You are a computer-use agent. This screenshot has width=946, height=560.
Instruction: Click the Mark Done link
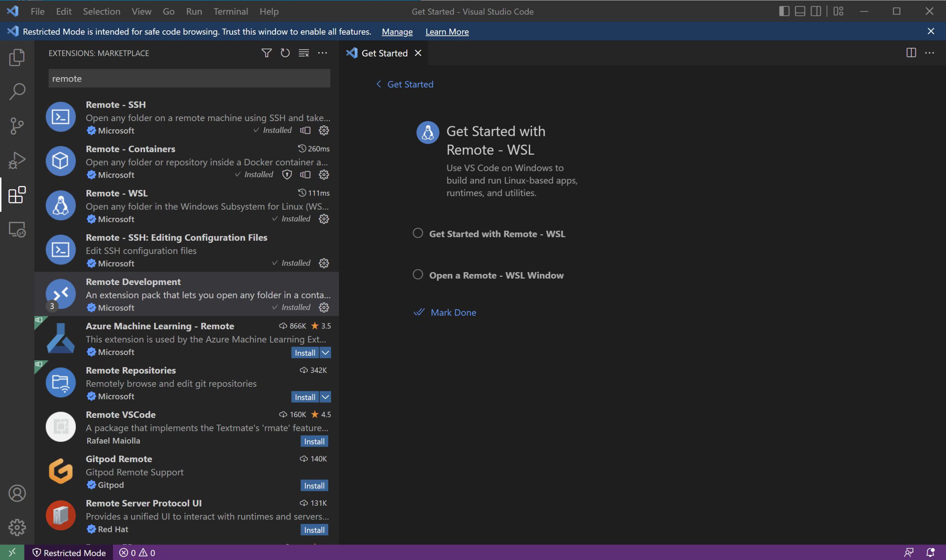point(453,312)
